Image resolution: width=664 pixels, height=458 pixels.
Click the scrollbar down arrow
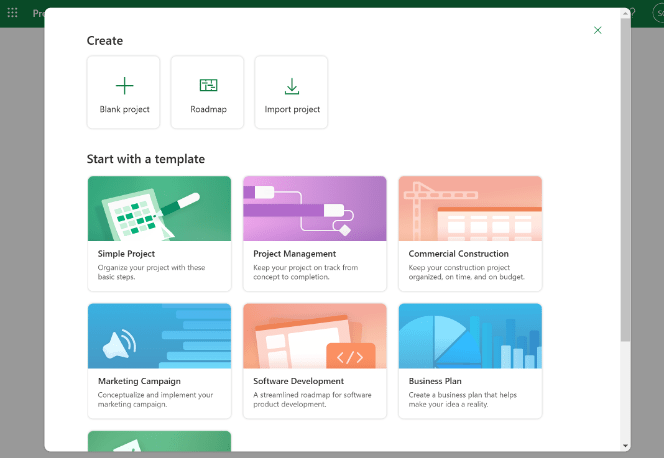click(x=625, y=445)
